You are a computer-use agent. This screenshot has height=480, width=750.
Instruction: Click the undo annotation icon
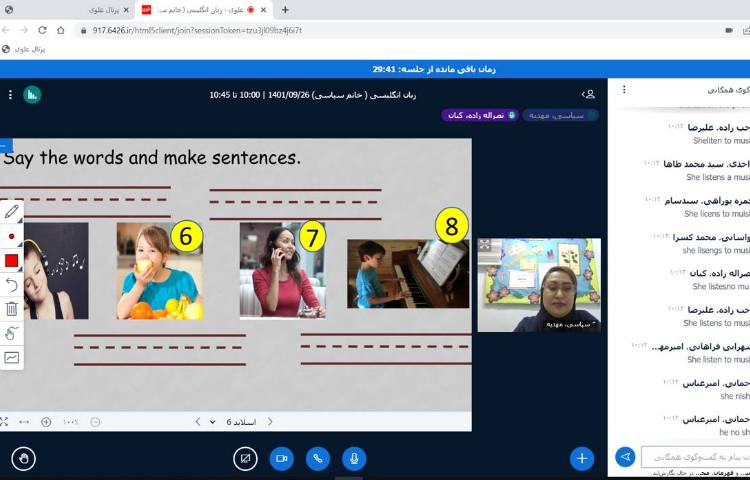point(12,285)
